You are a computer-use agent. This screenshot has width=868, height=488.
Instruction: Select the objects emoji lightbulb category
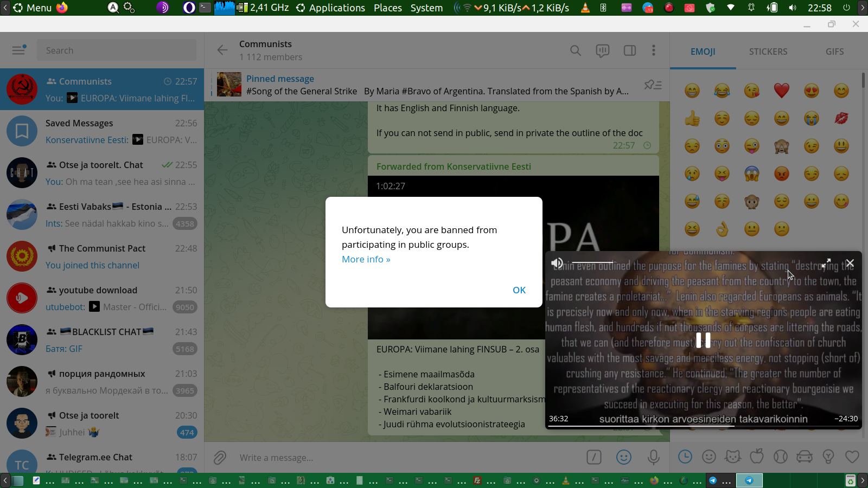pyautogui.click(x=828, y=457)
